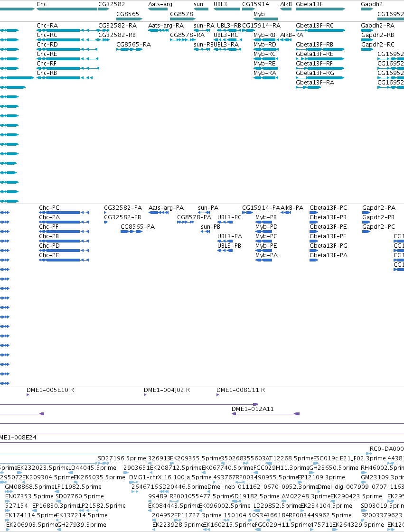Click the CG32582-PA protein label
Screen dimensions: 404x532
(x=123, y=208)
